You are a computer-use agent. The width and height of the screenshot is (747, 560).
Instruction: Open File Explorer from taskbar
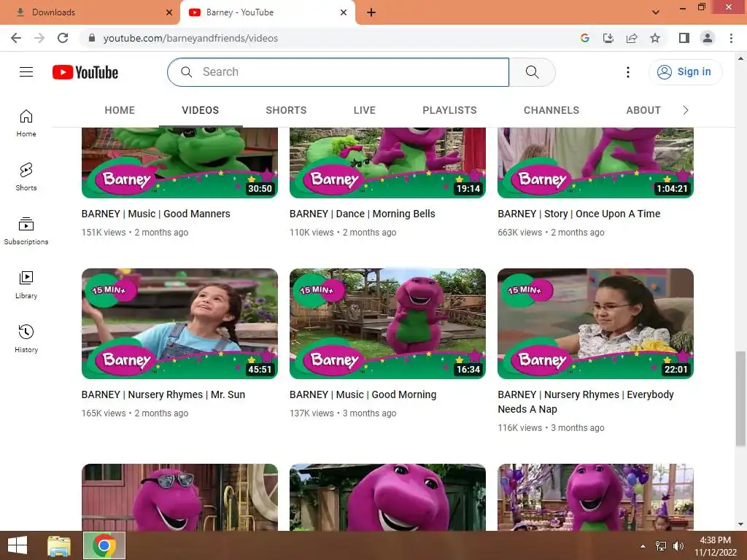pos(59,545)
